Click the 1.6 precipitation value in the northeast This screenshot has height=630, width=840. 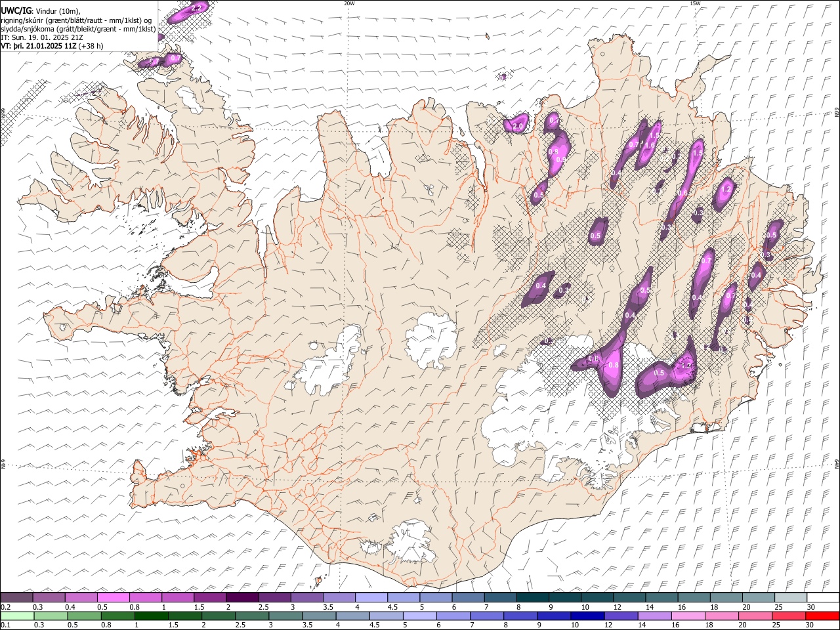pyautogui.click(x=650, y=145)
